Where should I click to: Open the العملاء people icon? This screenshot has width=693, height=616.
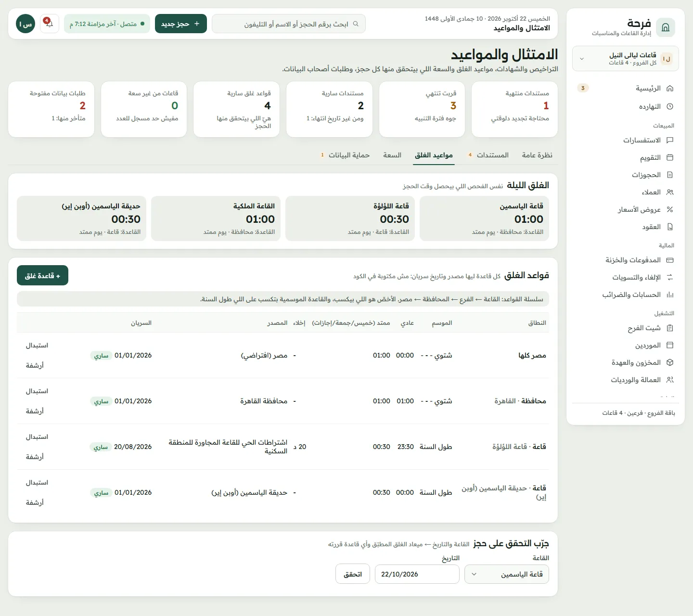coord(669,192)
